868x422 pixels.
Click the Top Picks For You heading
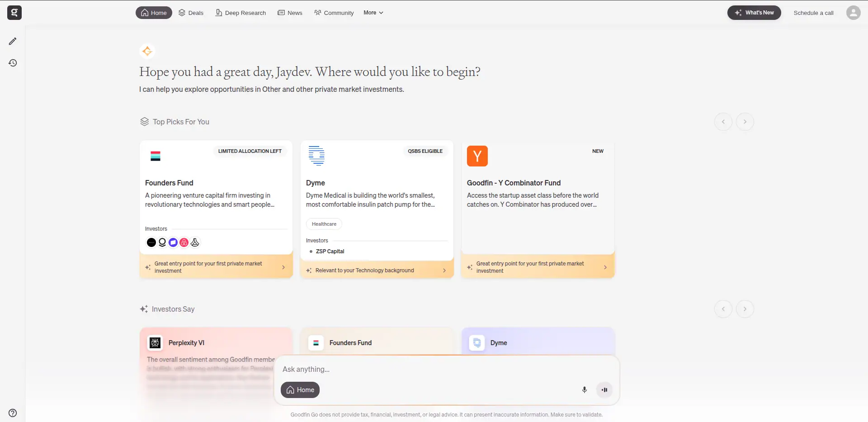(x=181, y=122)
